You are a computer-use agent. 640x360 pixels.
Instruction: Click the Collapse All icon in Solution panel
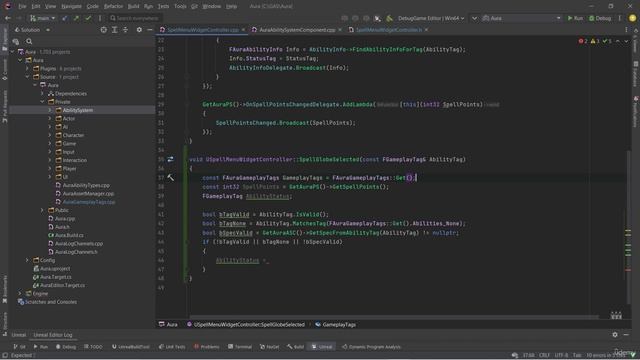[x=125, y=30]
